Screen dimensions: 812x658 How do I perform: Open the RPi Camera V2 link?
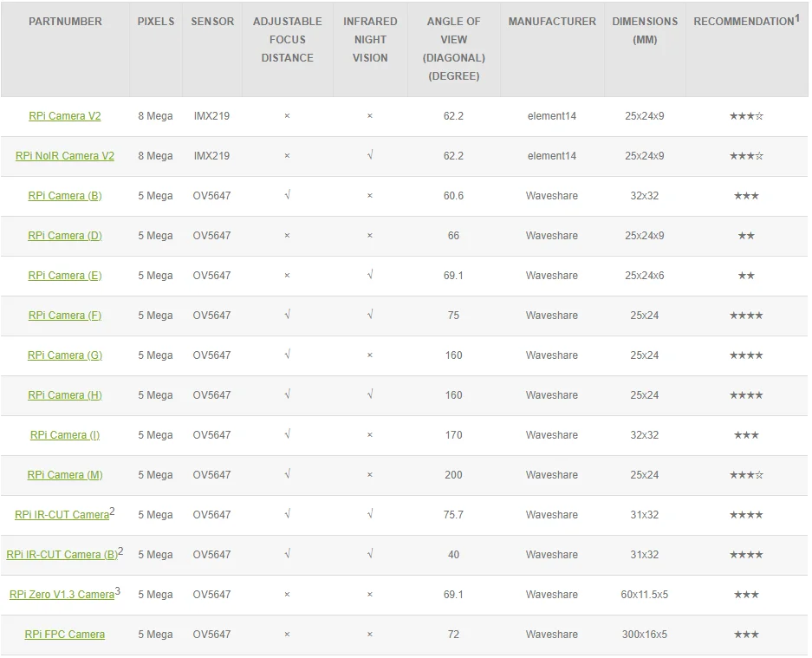pos(65,116)
